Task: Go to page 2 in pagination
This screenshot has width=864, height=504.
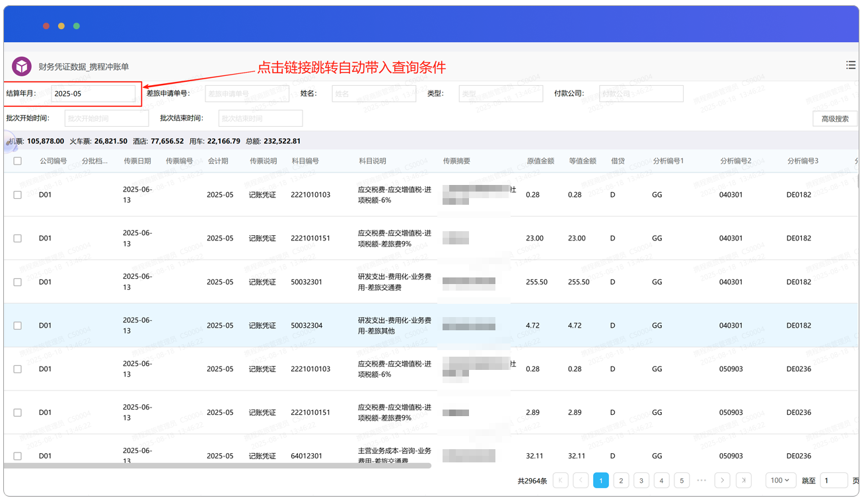Action: 621,480
